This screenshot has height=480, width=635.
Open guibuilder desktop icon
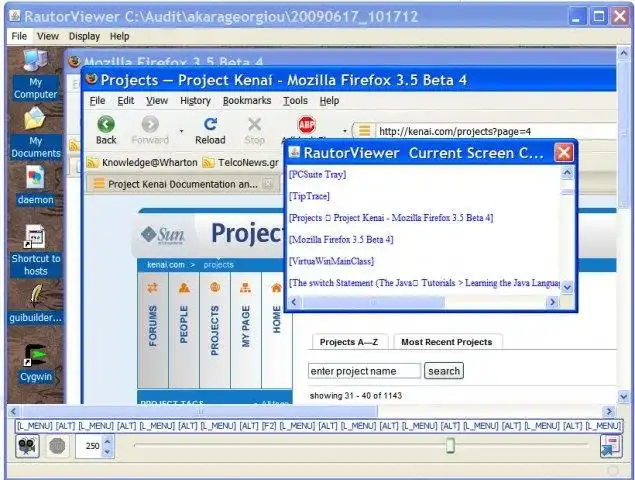(x=36, y=304)
